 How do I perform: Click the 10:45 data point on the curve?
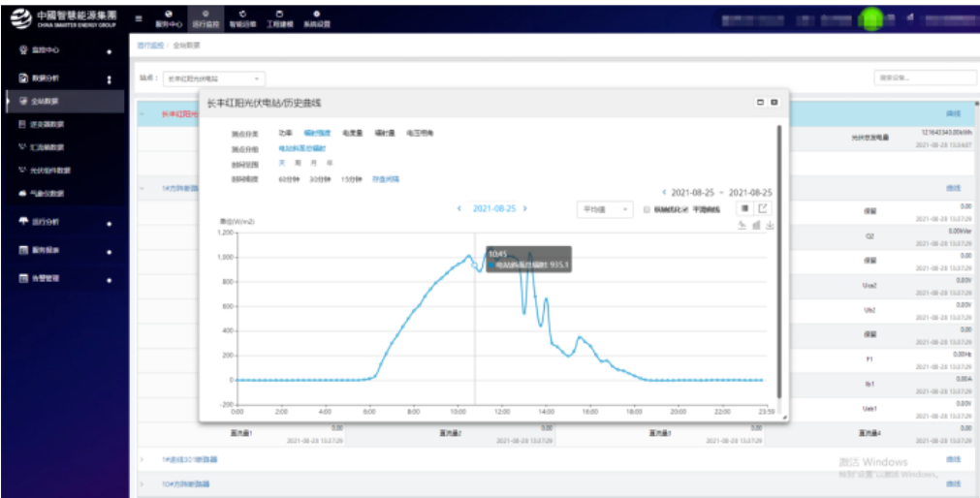click(474, 265)
